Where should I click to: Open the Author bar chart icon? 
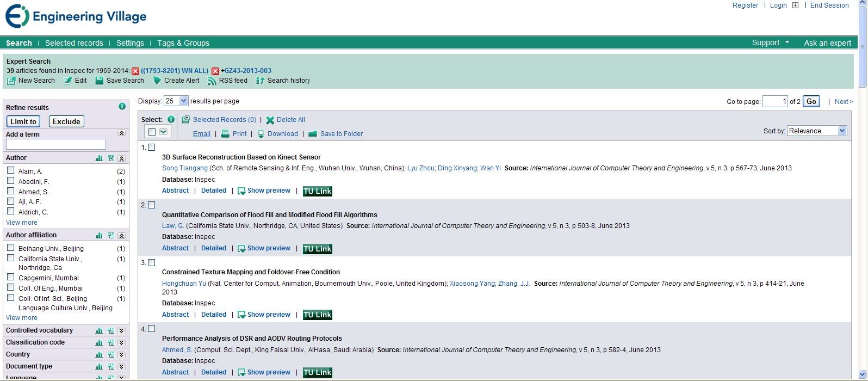pyautogui.click(x=99, y=158)
